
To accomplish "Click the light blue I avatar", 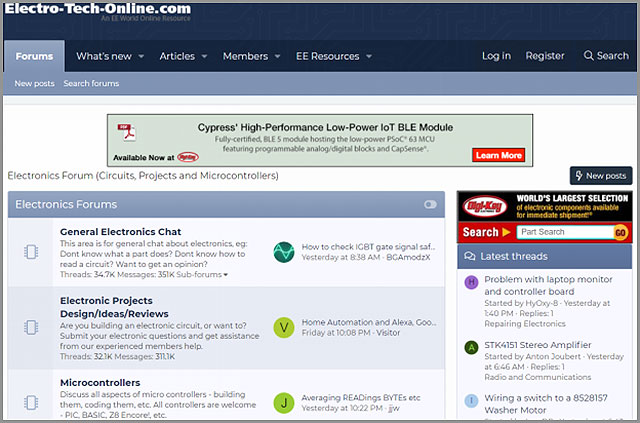I will coord(471,401).
